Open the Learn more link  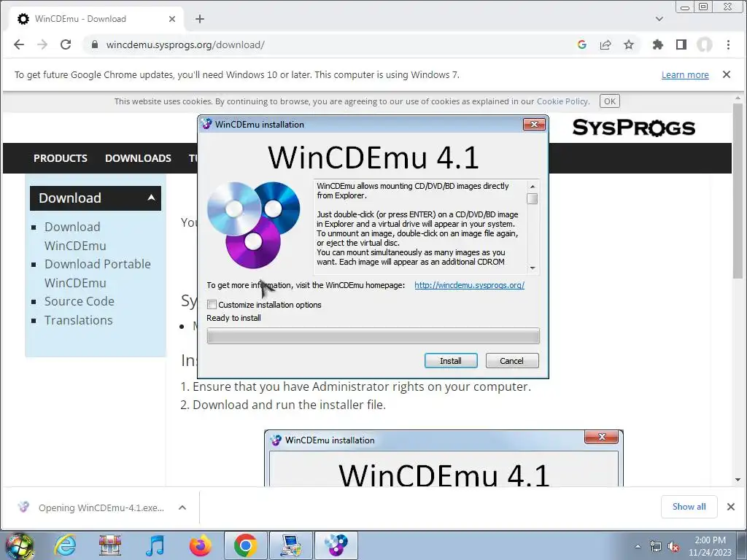(685, 75)
